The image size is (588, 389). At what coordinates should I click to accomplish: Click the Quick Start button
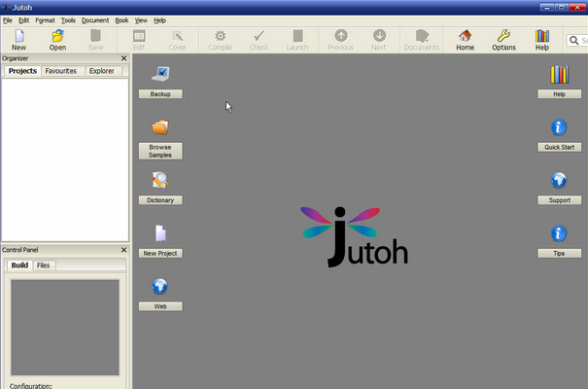560,148
